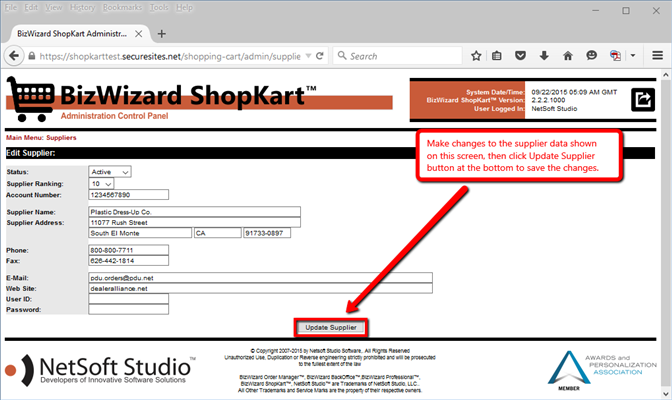This screenshot has height=400, width=672.
Task: Open the Help menu
Action: [x=185, y=8]
